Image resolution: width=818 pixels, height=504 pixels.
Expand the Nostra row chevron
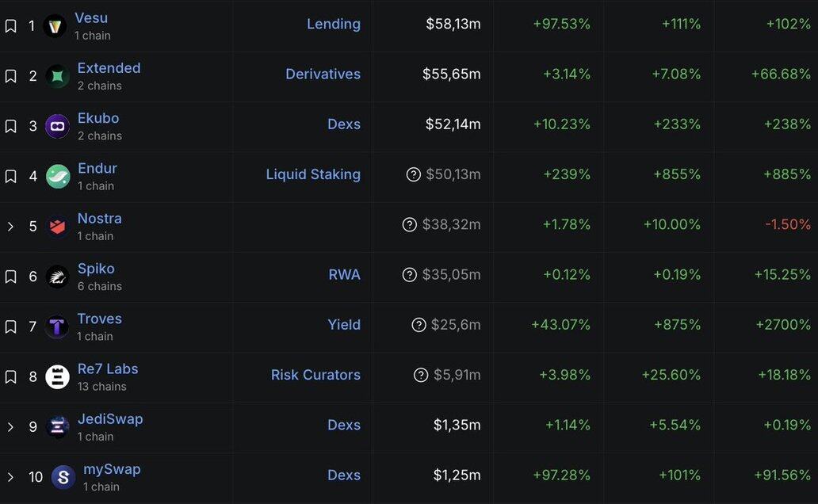click(x=10, y=227)
